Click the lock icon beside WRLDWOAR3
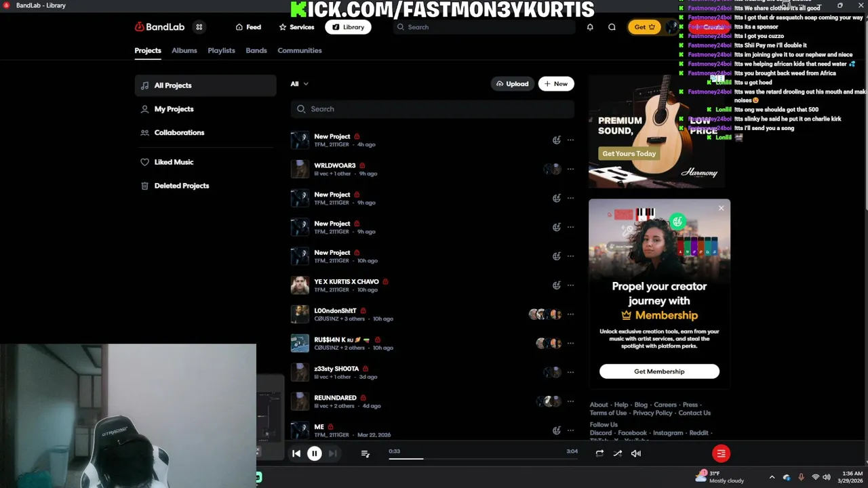Viewport: 868px width, 488px height. [x=362, y=165]
